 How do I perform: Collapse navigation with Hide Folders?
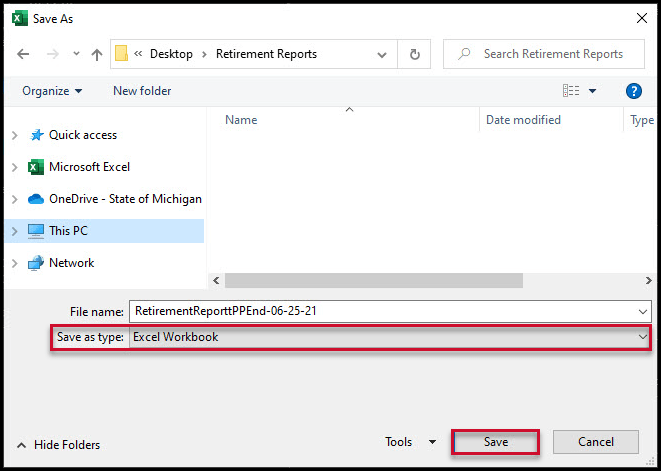(x=59, y=445)
